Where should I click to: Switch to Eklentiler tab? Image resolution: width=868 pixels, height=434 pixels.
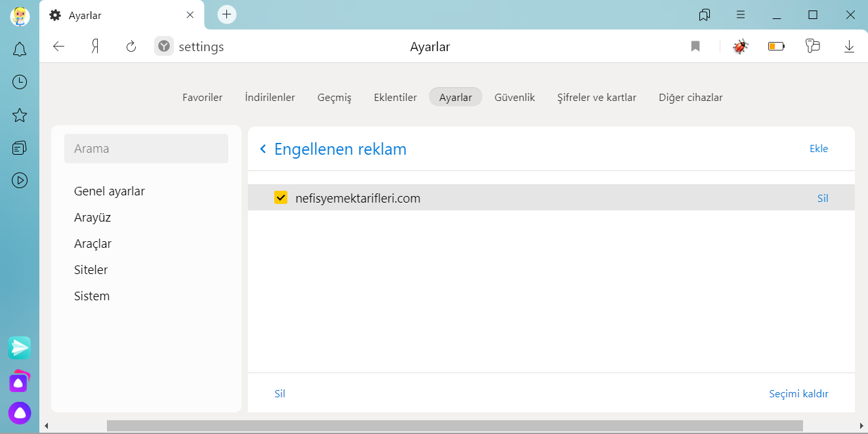coord(395,97)
